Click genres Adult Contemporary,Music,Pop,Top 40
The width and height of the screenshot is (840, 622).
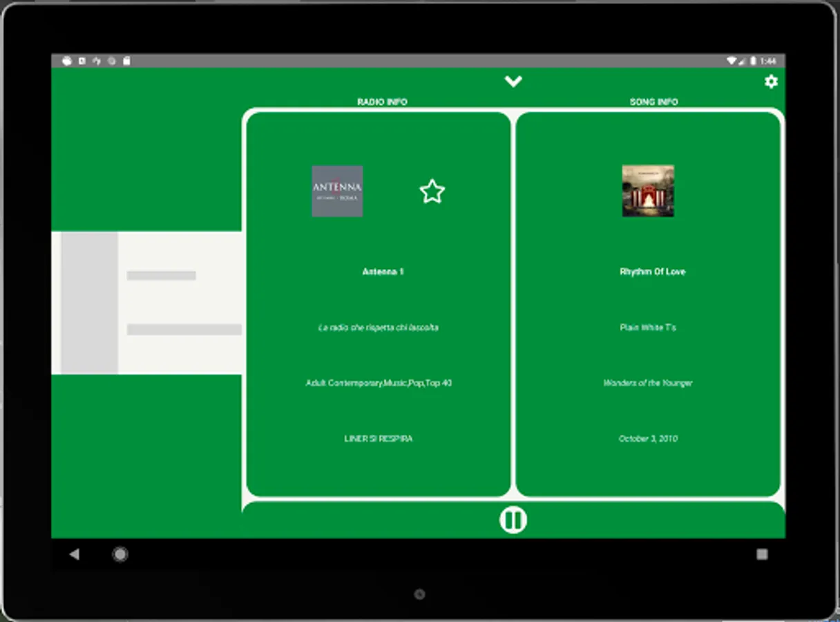coord(379,383)
